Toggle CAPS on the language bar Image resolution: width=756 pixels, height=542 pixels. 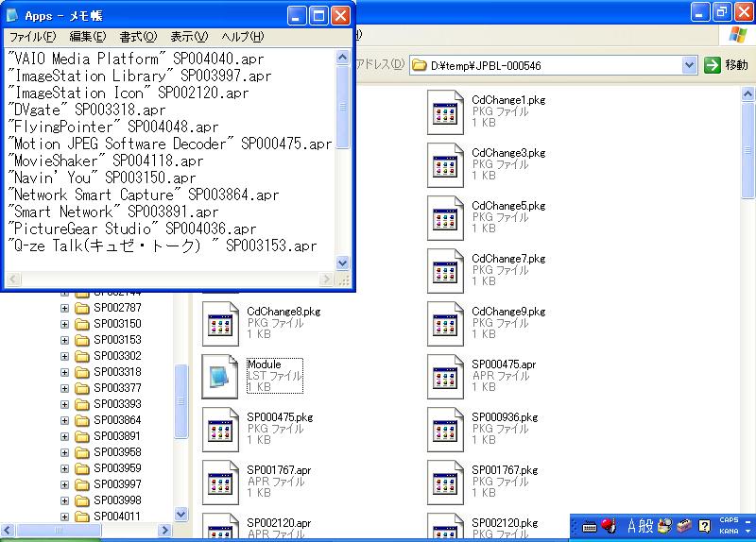(729, 520)
